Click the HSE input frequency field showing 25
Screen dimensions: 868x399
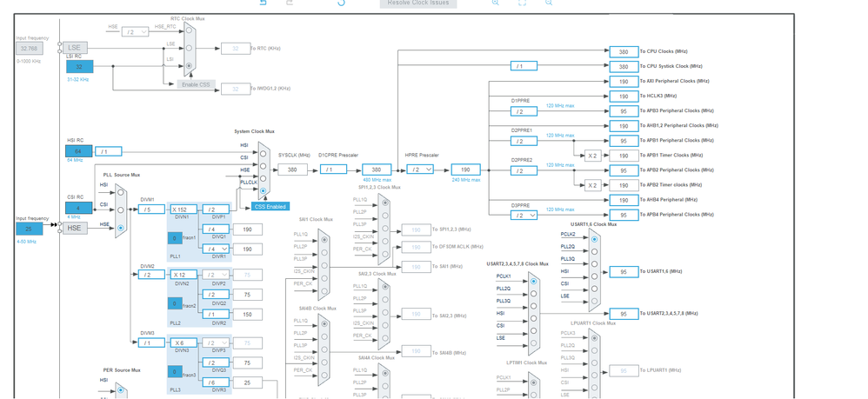tap(30, 229)
